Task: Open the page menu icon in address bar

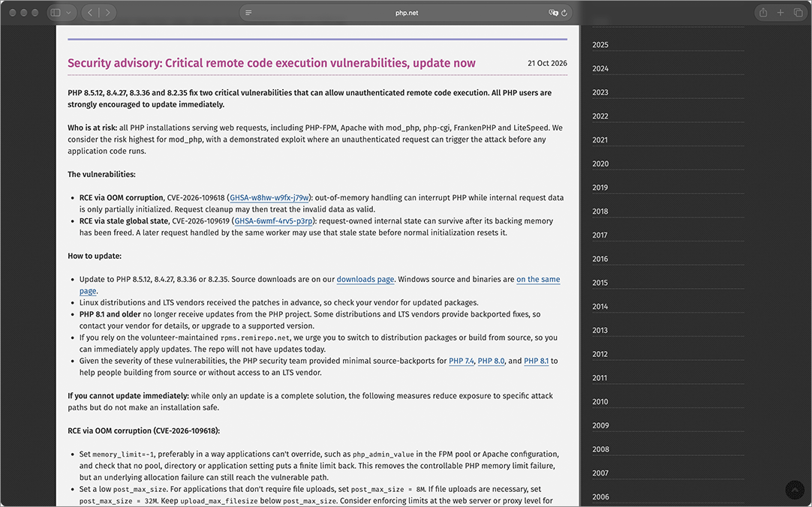Action: pyautogui.click(x=248, y=13)
